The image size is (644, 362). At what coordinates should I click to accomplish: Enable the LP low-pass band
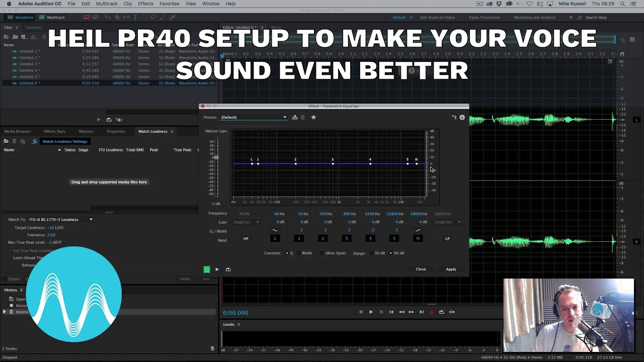[447, 239]
